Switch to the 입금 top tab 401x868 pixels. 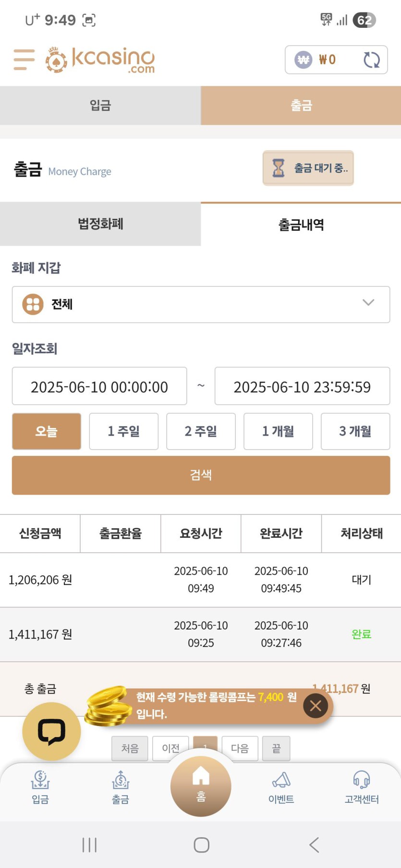click(100, 106)
